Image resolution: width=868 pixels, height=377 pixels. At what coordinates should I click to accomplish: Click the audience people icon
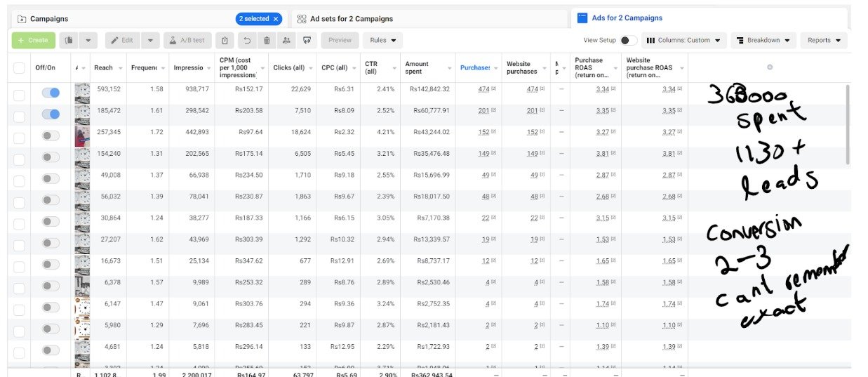(x=286, y=41)
